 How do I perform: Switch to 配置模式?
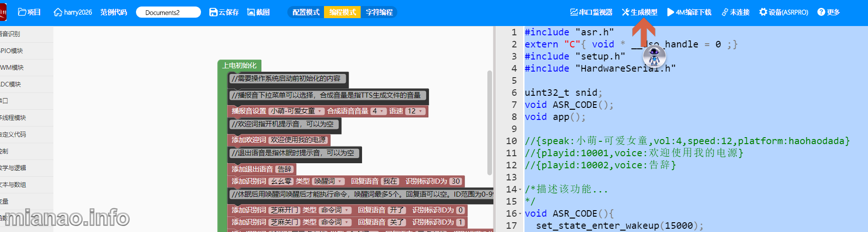click(x=306, y=12)
